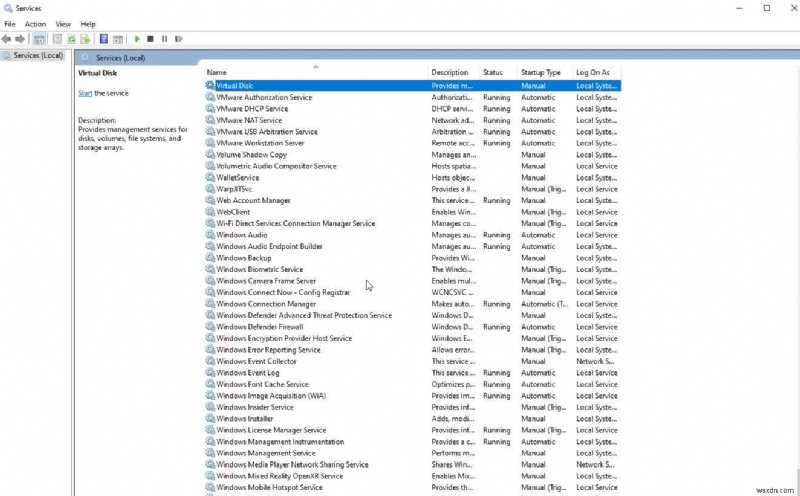Select Windows Media Player Network Sharing Service
Image resolution: width=800 pixels, height=496 pixels.
(413, 464)
